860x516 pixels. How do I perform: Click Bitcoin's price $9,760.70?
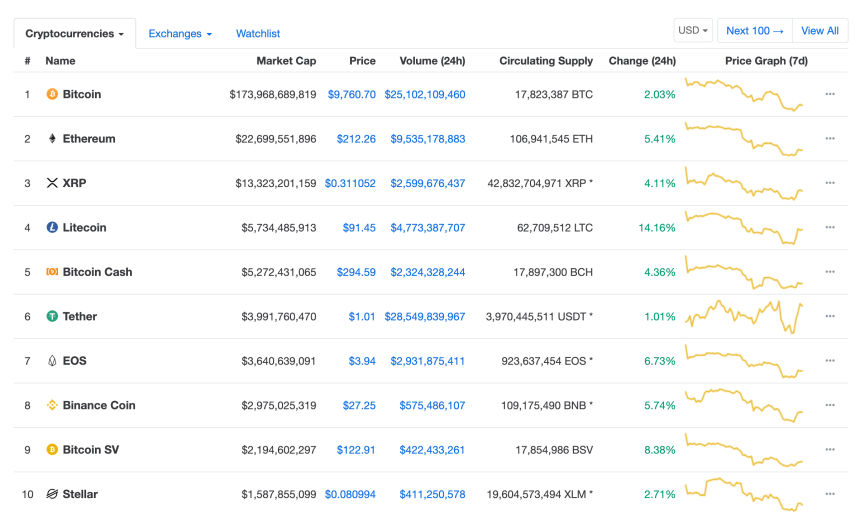(352, 94)
